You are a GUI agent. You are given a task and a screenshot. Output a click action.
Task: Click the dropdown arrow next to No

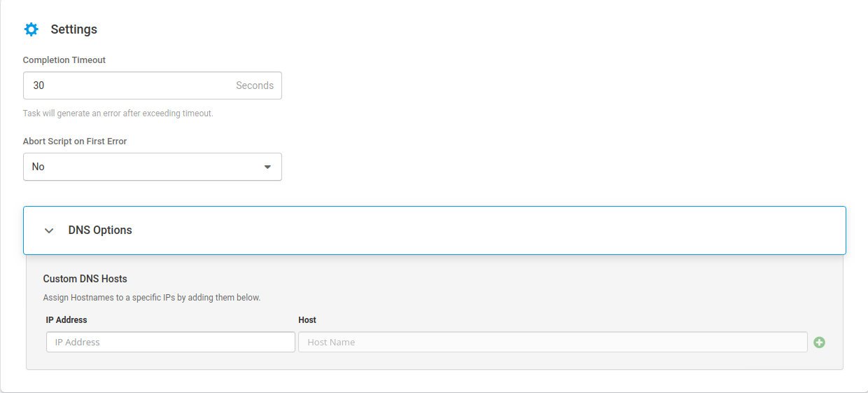(x=267, y=167)
